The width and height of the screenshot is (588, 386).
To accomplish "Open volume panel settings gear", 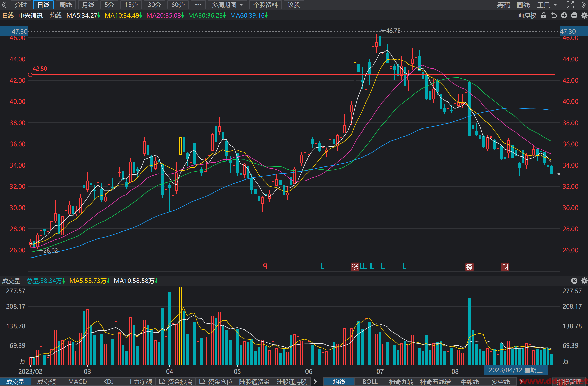I will 584,281.
